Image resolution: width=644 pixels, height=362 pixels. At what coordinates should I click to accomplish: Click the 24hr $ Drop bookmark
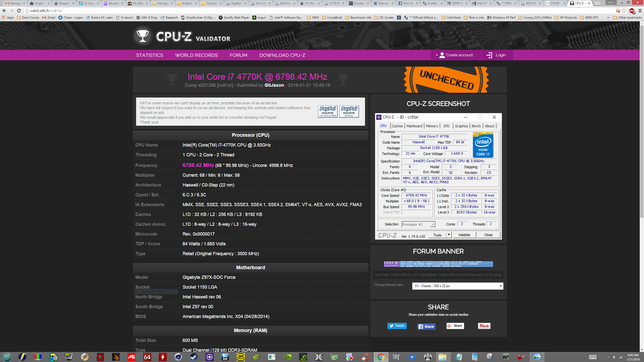(147, 17)
